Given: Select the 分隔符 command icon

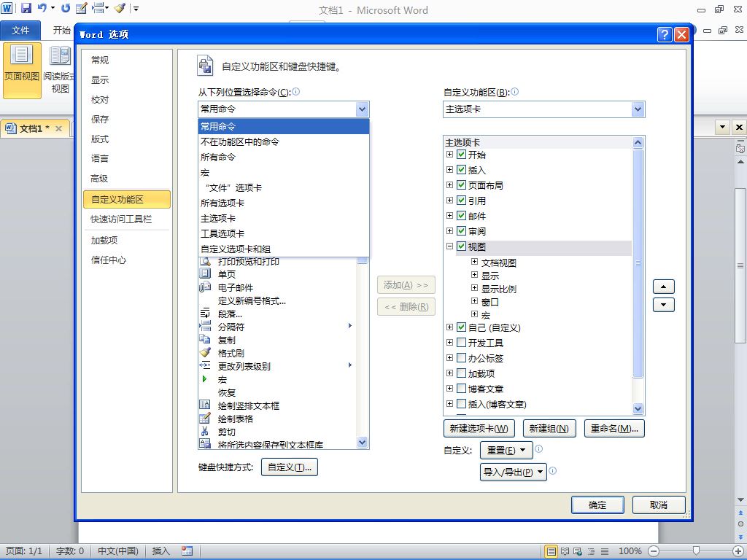Looking at the screenshot, I should click(205, 327).
